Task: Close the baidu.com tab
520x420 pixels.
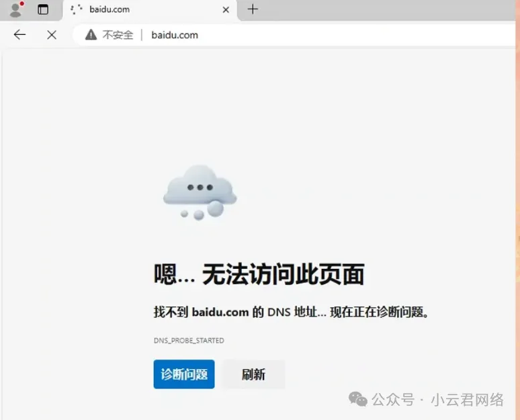Action: tap(226, 9)
